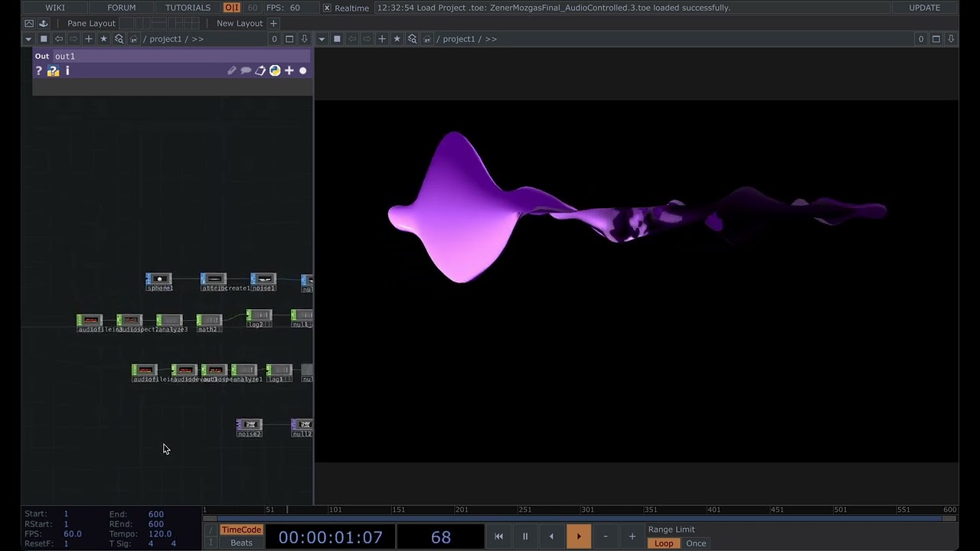The height and width of the screenshot is (551, 980).
Task: Click the UPDATE button at top right
Action: 924,8
